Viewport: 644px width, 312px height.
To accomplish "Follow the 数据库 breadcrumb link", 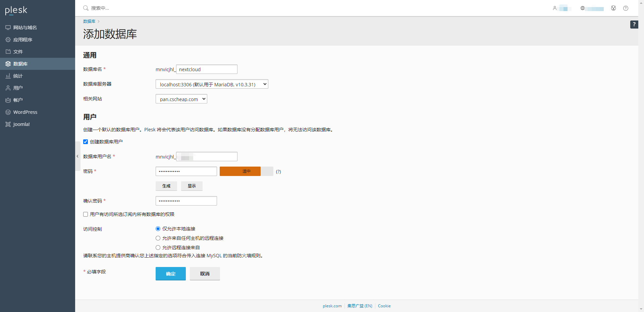I will click(89, 21).
